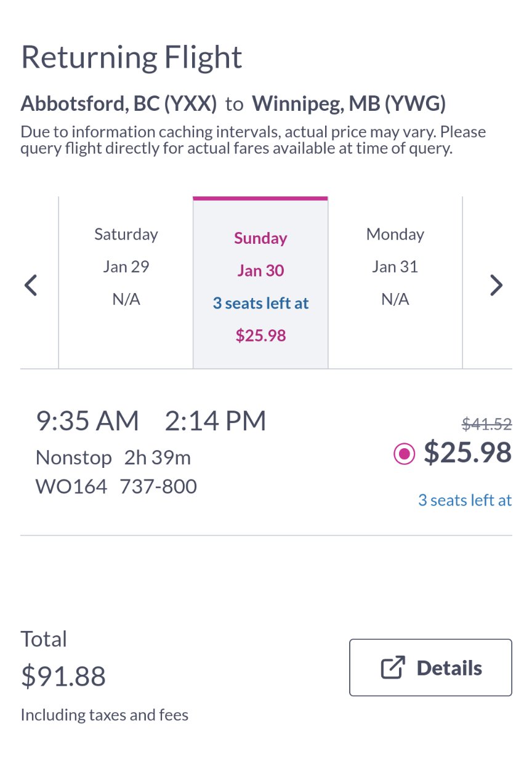
Task: Click the 9:35 AM departure time
Action: click(x=87, y=421)
